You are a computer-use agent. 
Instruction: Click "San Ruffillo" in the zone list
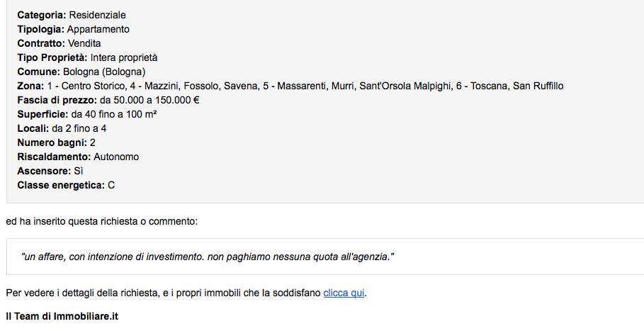click(538, 86)
